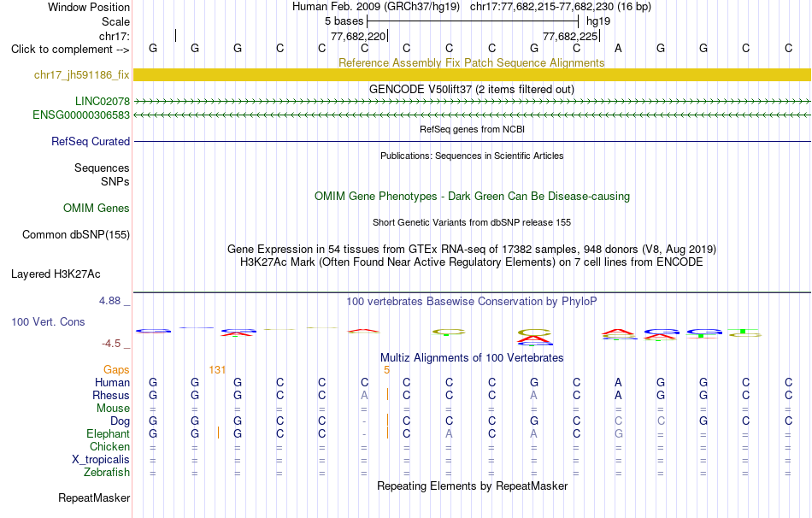
Task: Open the Layered H3K27Ac track label
Action: (x=56, y=274)
